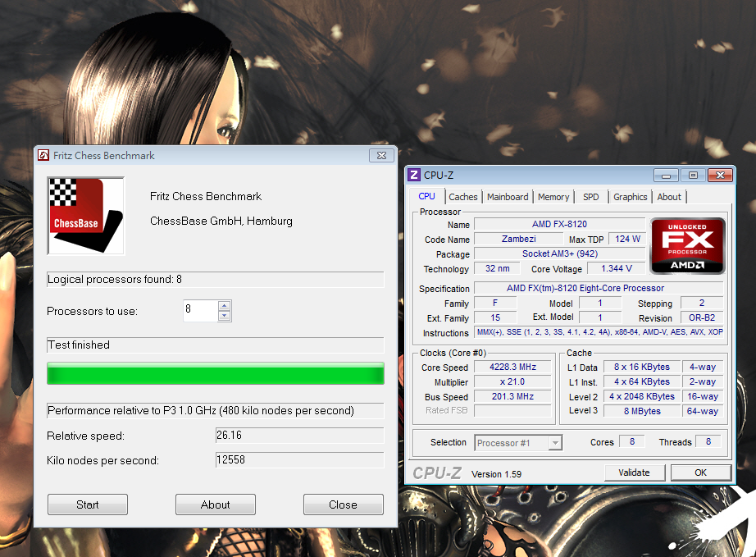Click the code name Zambezi
The image size is (756, 557).
point(519,239)
